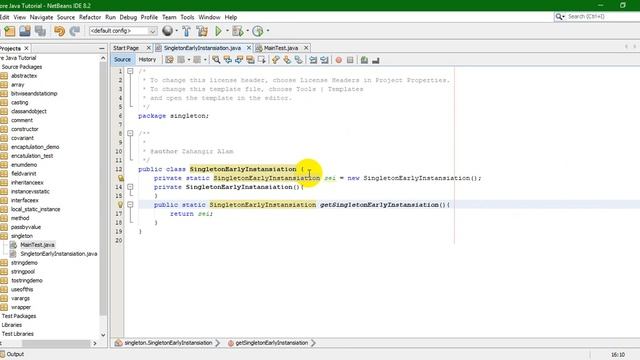This screenshot has width=640, height=360.
Task: Click the Debug Project toolbar icon
Action: point(237,31)
